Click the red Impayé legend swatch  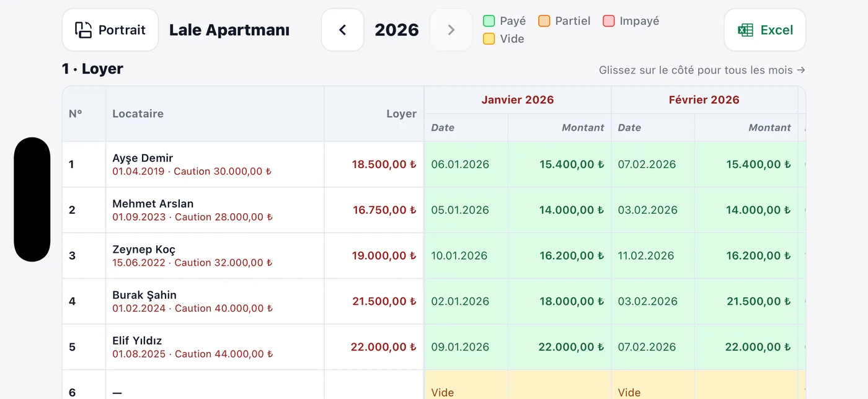click(609, 21)
